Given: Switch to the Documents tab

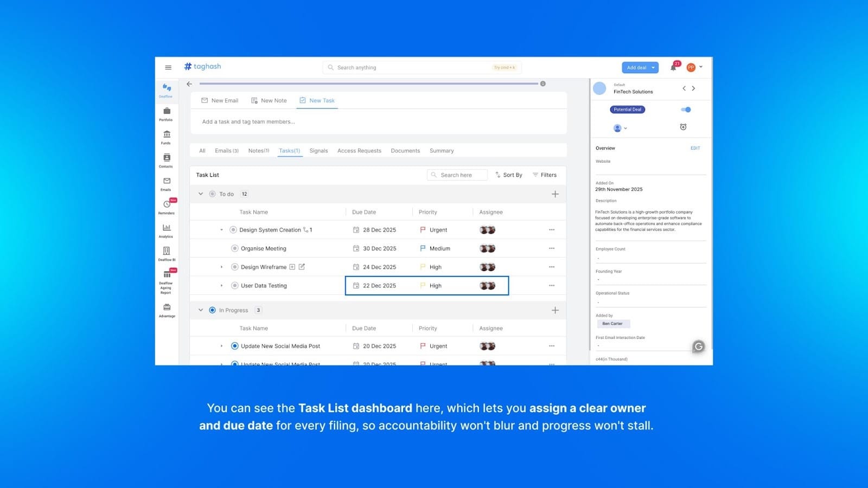Looking at the screenshot, I should click(405, 151).
